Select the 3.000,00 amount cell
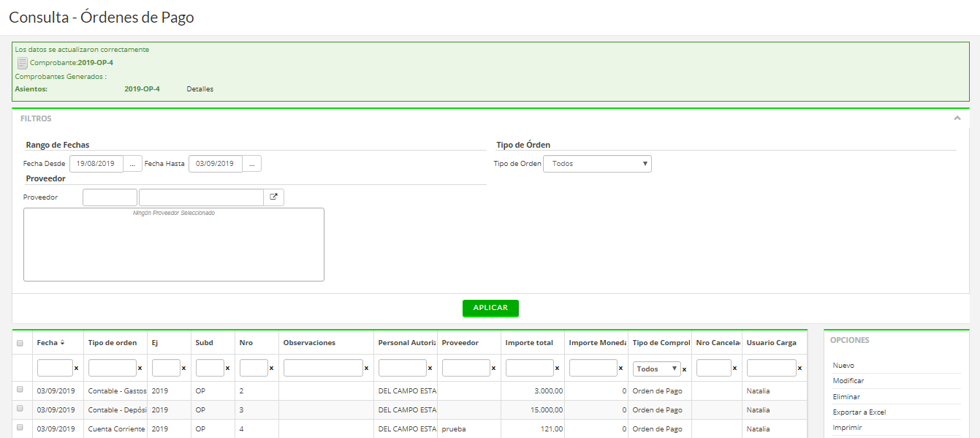This screenshot has width=980, height=438. coord(533,390)
